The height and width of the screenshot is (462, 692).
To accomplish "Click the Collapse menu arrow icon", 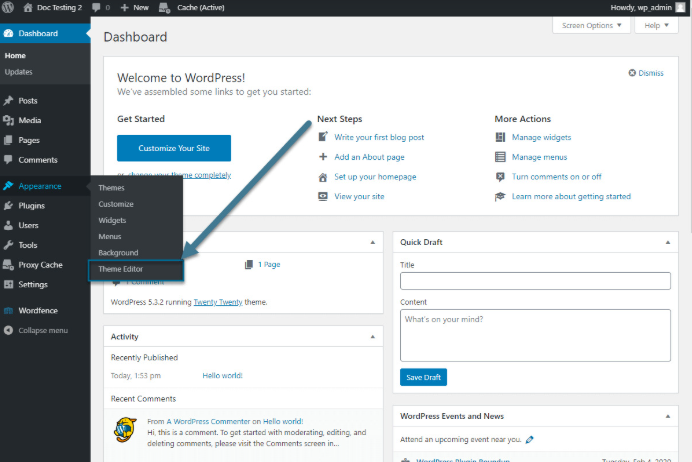I will pos(8,330).
